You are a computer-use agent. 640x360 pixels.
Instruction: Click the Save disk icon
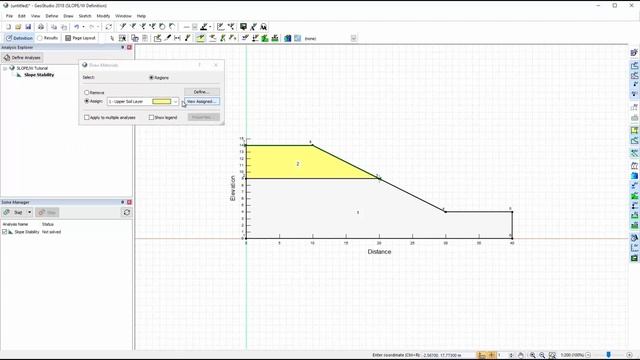point(28,27)
